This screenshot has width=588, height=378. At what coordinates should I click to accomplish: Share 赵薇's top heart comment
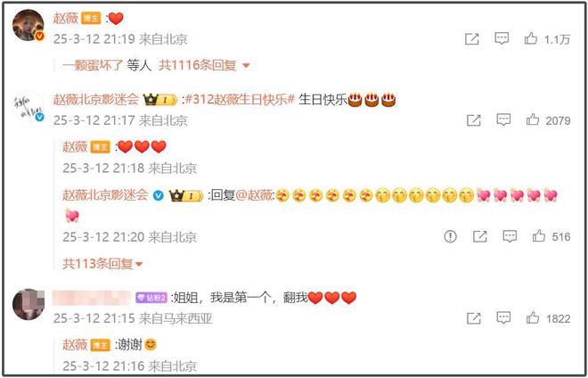(472, 38)
